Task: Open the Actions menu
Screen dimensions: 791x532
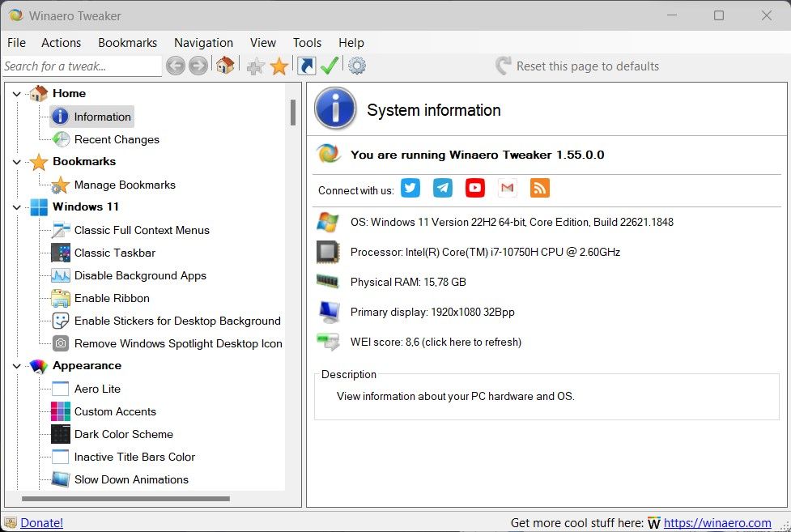Action: [61, 43]
